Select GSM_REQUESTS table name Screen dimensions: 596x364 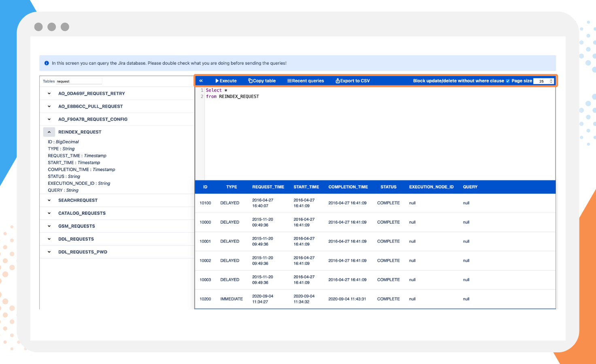(x=77, y=226)
